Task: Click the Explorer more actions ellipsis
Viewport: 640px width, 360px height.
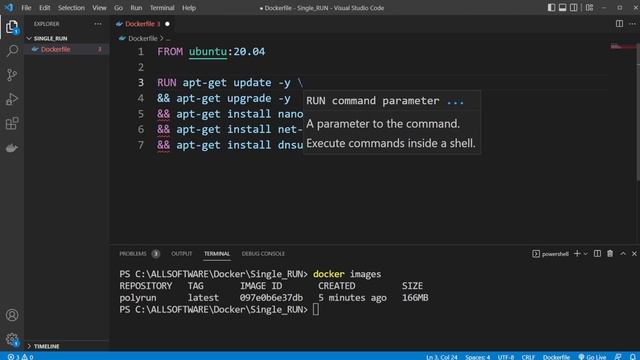Action: click(98, 24)
